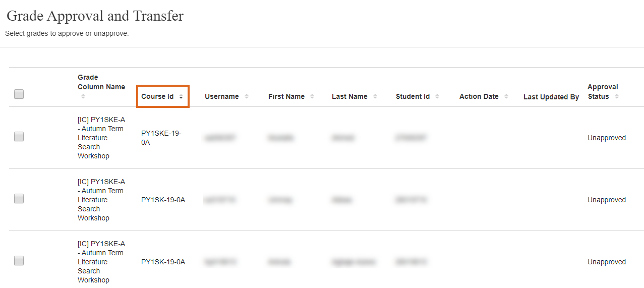
Task: Click the PY1SKE-19-0A course id cell
Action: (161, 138)
